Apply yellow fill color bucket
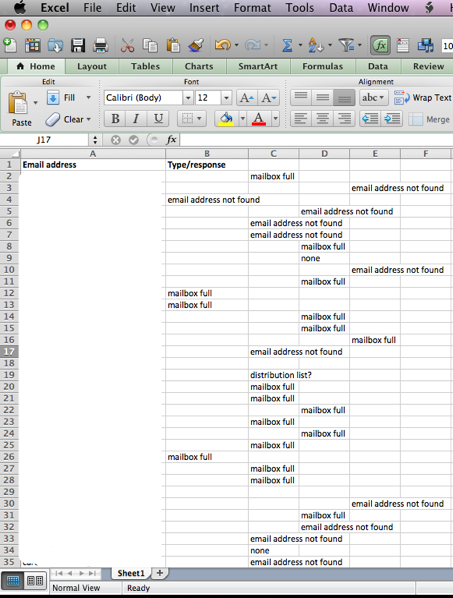Screen dimensions: 453x598 (226, 119)
